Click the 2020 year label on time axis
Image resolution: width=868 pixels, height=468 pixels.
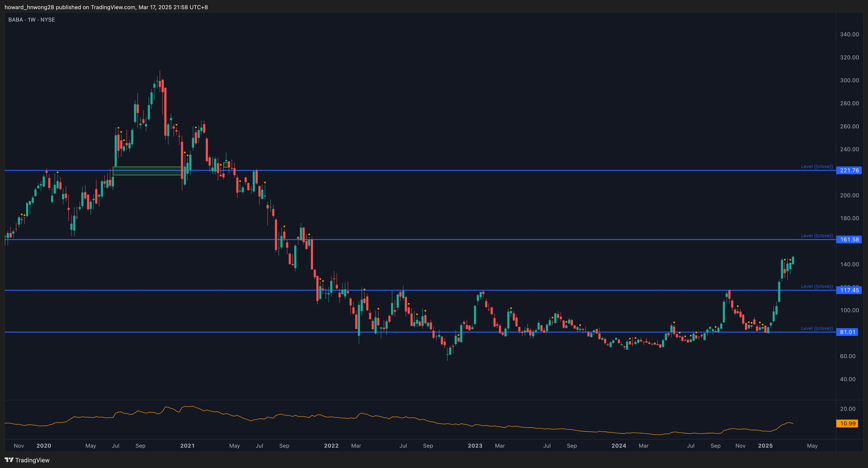click(x=44, y=446)
